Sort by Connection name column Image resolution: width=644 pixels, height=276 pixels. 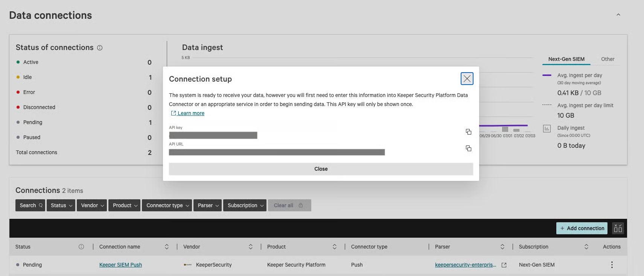click(x=166, y=247)
